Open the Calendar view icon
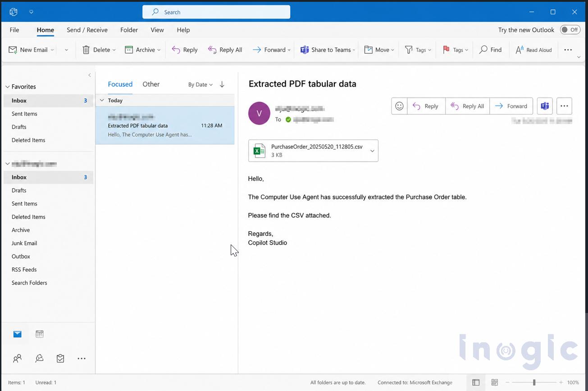Image resolution: width=588 pixels, height=391 pixels. (x=40, y=334)
